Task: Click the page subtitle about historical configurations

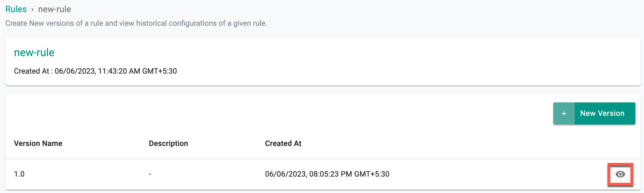Action: (x=136, y=23)
